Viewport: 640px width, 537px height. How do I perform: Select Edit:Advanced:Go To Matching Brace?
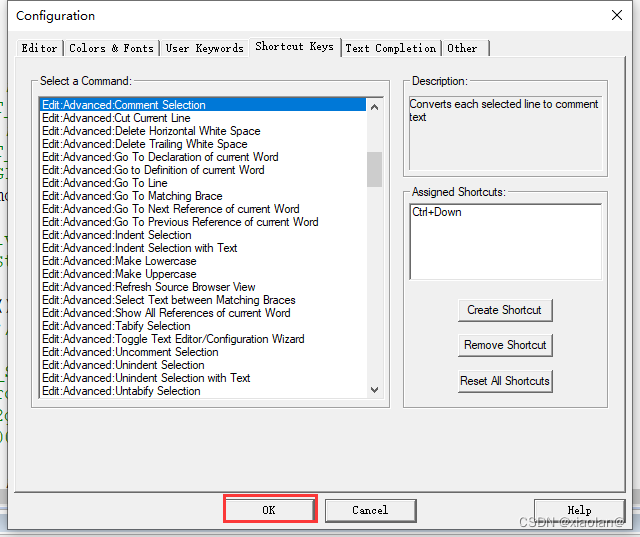pos(203,196)
